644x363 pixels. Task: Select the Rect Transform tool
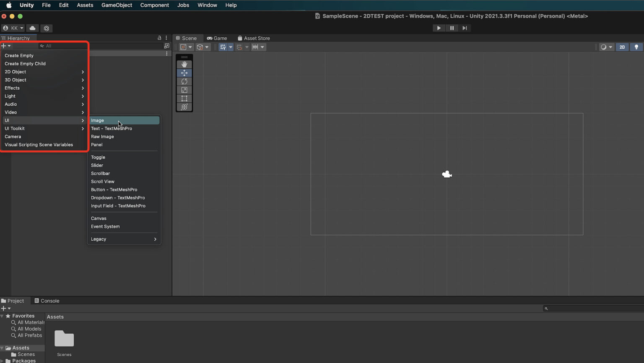coord(184,99)
